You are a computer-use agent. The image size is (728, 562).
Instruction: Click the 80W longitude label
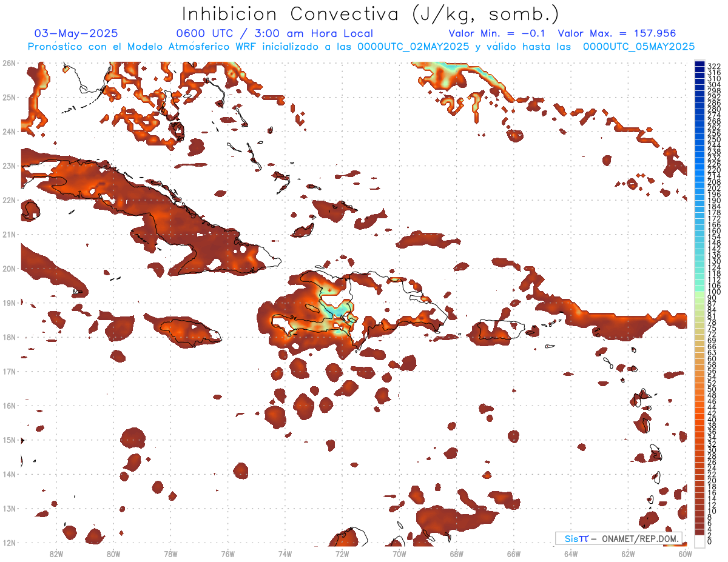pos(113,553)
